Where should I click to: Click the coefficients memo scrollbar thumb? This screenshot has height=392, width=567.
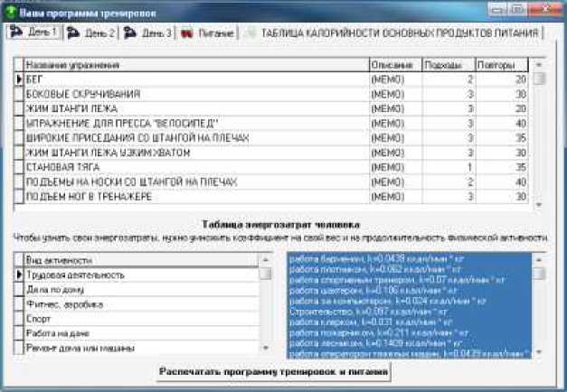click(x=539, y=273)
